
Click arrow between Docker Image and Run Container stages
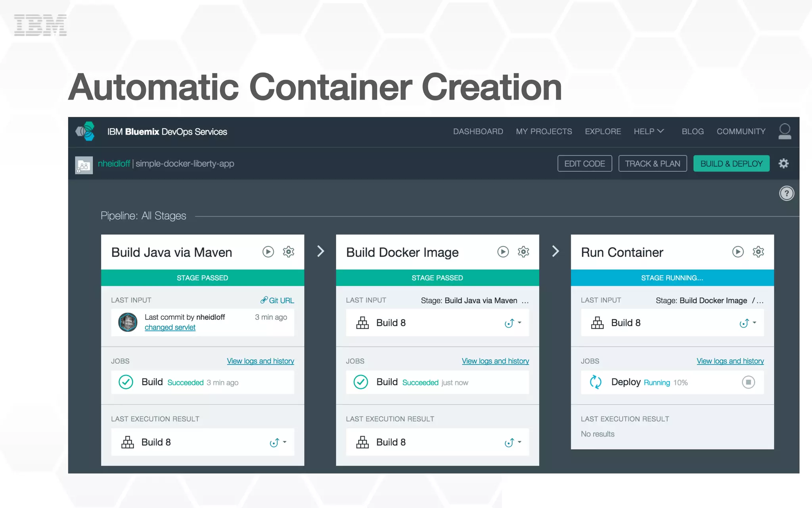(x=555, y=251)
